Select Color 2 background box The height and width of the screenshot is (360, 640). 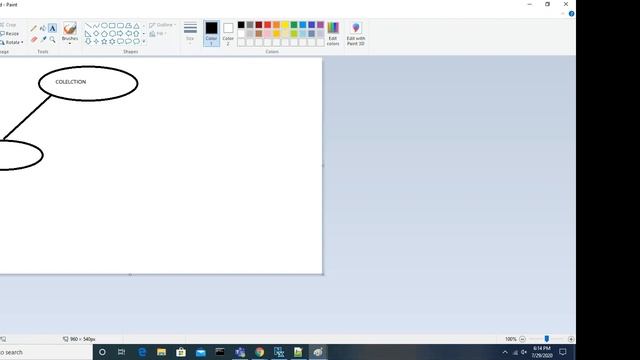coord(228,33)
